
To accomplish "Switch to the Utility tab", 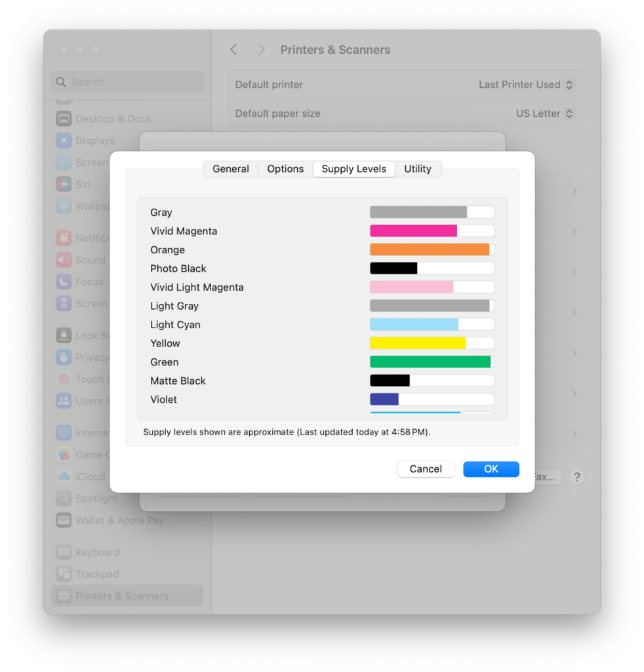I will 418,169.
